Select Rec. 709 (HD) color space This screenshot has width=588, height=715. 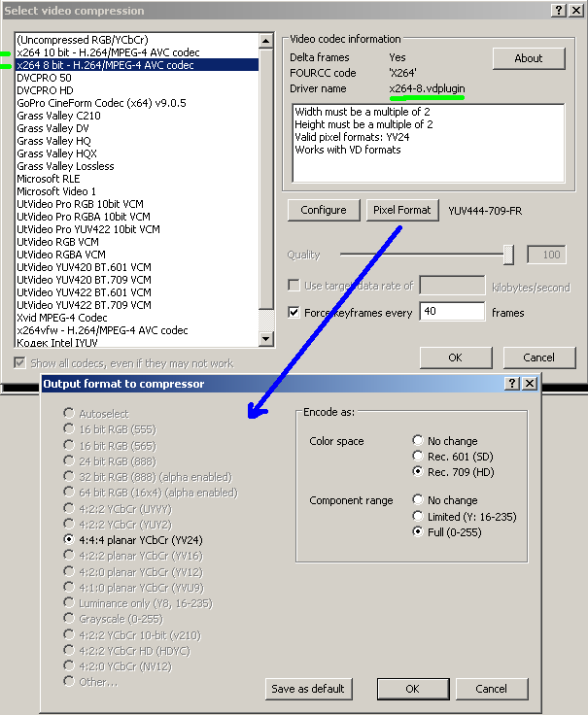pyautogui.click(x=418, y=471)
